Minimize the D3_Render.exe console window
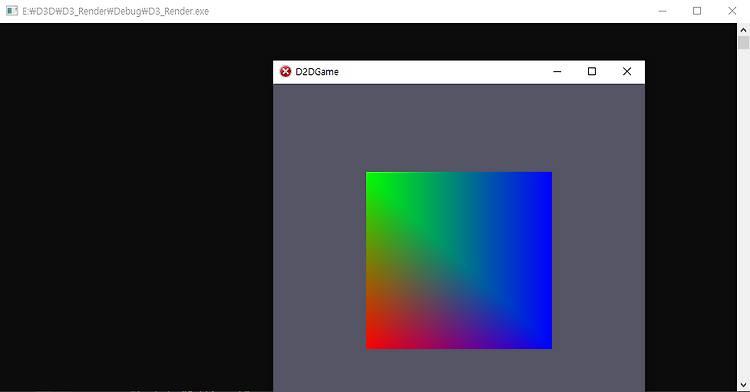This screenshot has width=750, height=392. (662, 11)
